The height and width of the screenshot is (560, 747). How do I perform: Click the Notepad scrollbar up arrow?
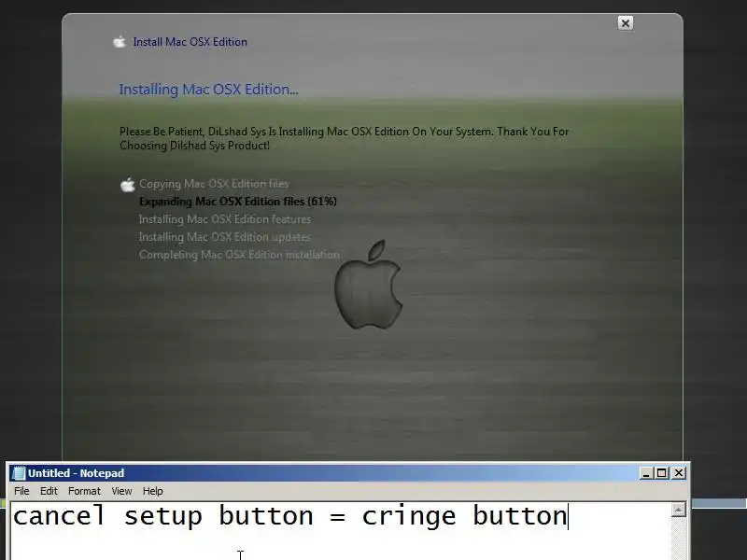679,510
